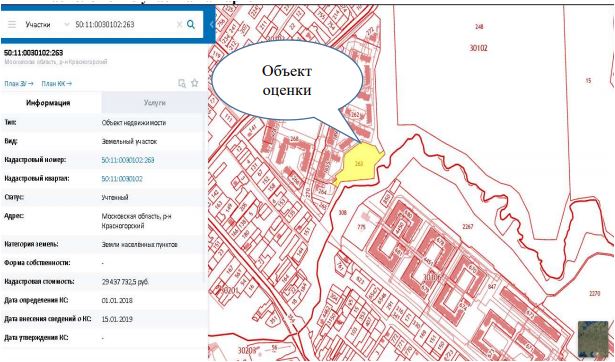Open the hamburger menu icon

(12, 25)
